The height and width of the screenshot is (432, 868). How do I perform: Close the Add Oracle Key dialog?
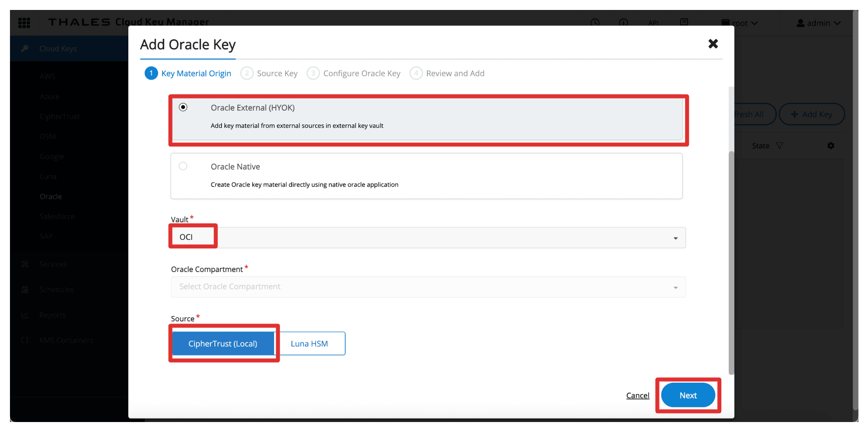(x=713, y=44)
